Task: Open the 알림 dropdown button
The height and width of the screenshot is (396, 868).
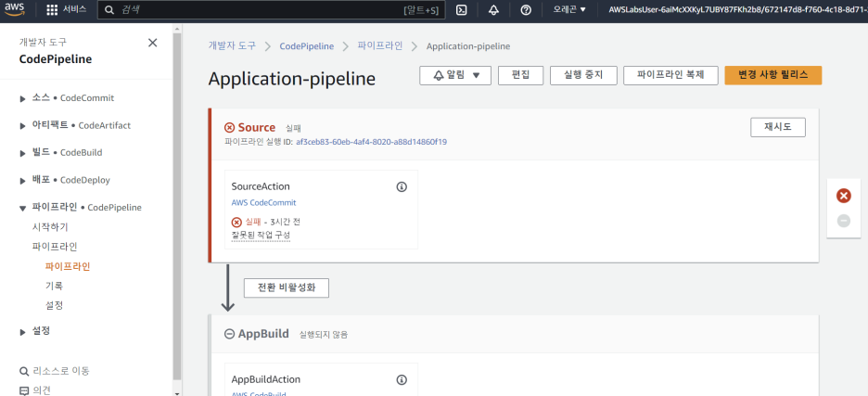Action: pyautogui.click(x=455, y=75)
